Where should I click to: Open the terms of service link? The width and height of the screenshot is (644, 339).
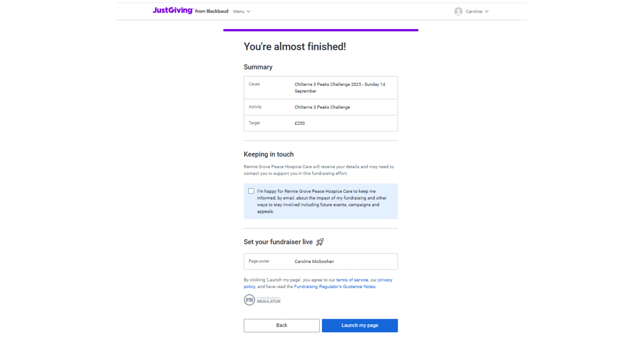(352, 280)
